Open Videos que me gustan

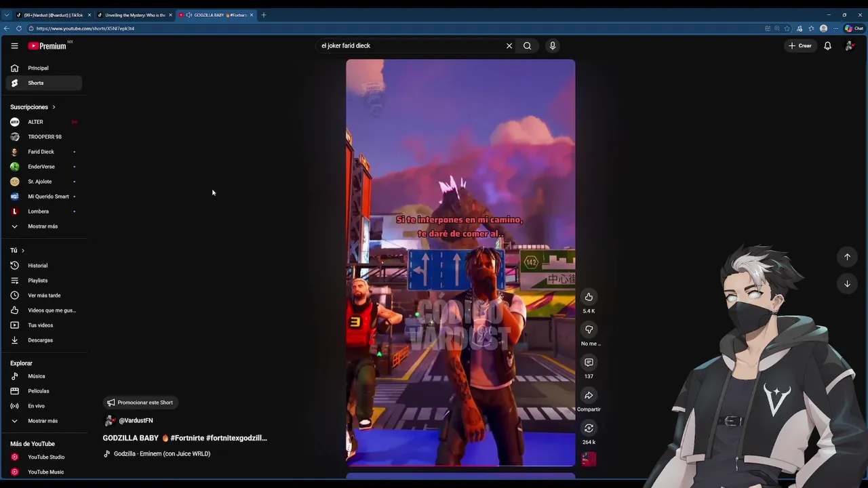point(44,310)
